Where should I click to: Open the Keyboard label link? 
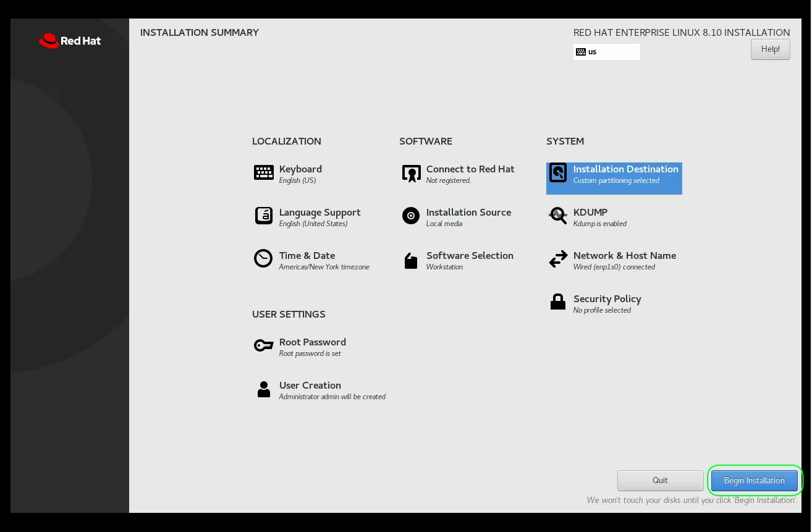click(300, 169)
